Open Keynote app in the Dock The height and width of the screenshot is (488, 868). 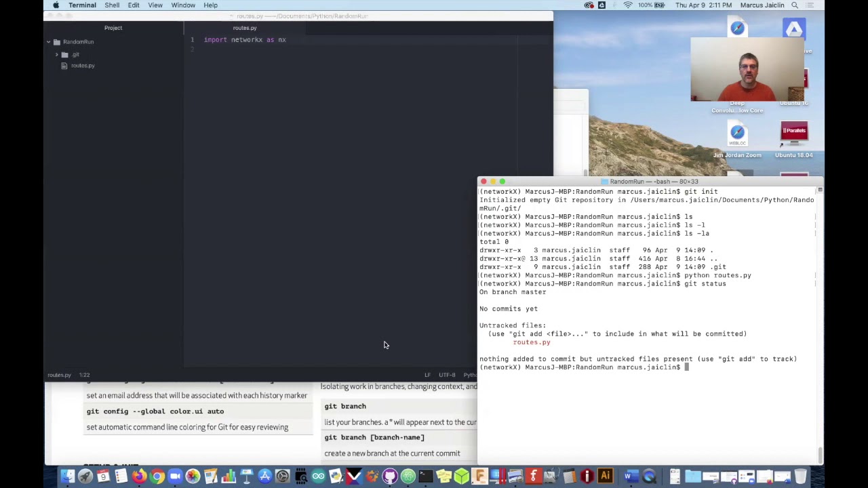pos(247,476)
